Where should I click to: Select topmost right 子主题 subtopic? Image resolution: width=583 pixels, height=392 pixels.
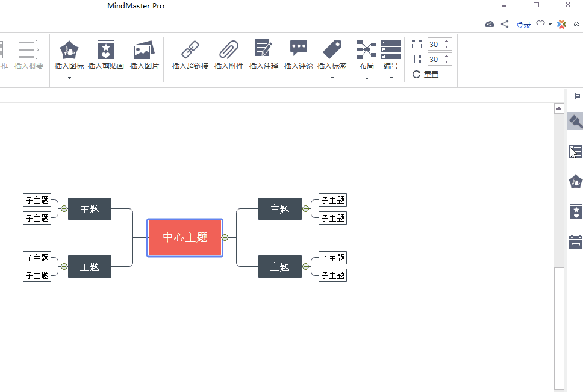333,201
